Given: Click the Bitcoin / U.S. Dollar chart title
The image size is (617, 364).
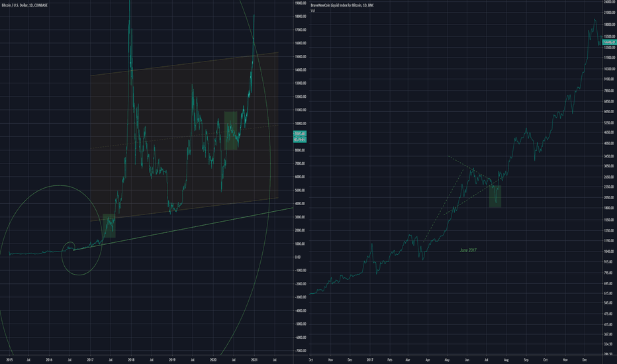Looking at the screenshot, I should pyautogui.click(x=24, y=5).
